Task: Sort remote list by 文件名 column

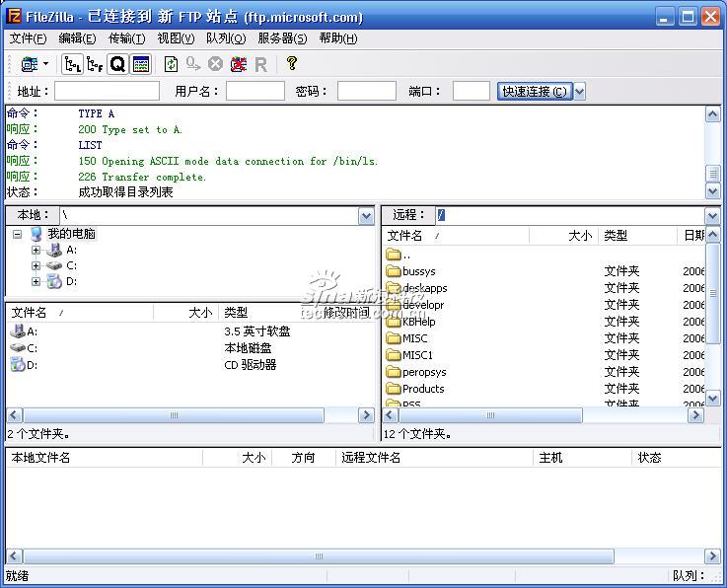Action: (x=456, y=236)
